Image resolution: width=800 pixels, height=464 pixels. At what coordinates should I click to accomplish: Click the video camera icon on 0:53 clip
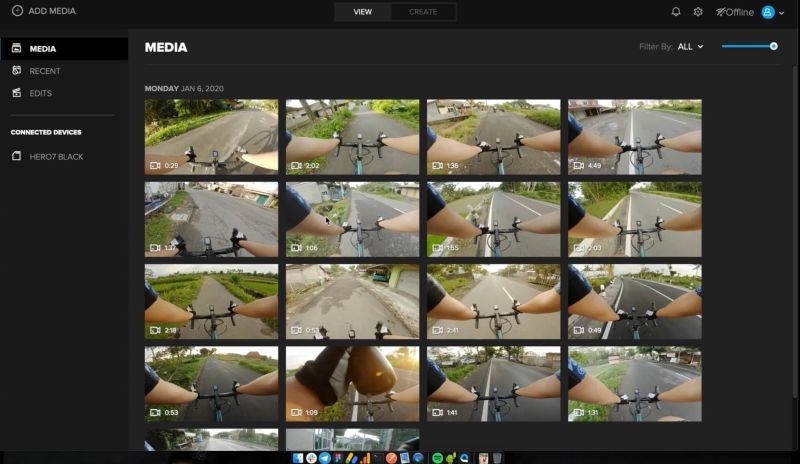click(155, 412)
